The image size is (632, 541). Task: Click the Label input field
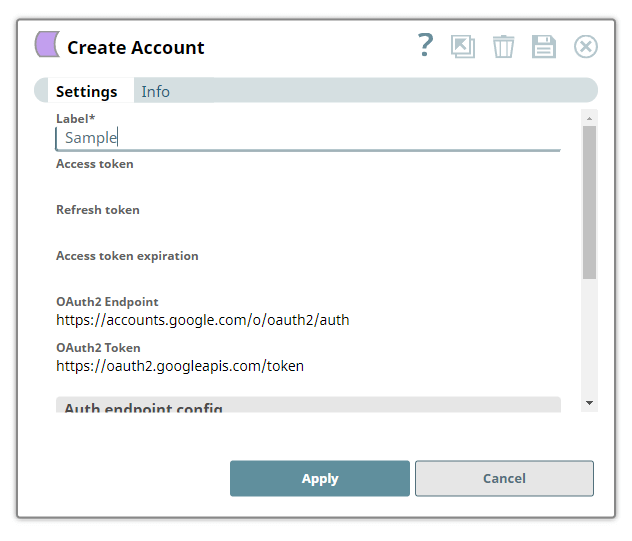[307, 138]
